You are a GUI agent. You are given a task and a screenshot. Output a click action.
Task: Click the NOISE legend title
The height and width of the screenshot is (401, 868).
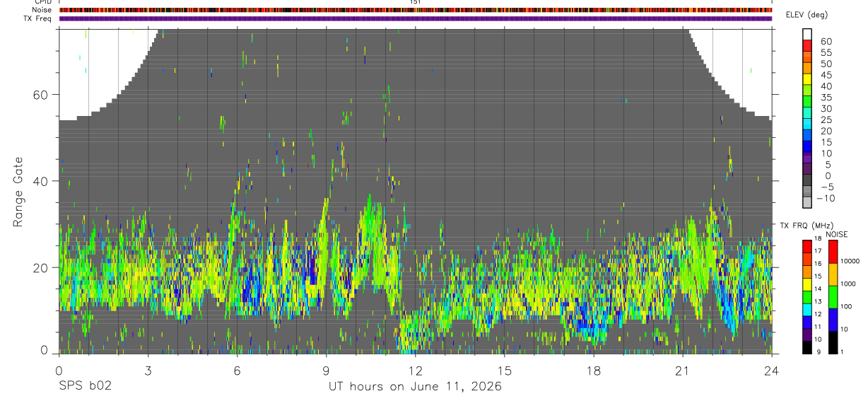pyautogui.click(x=837, y=233)
